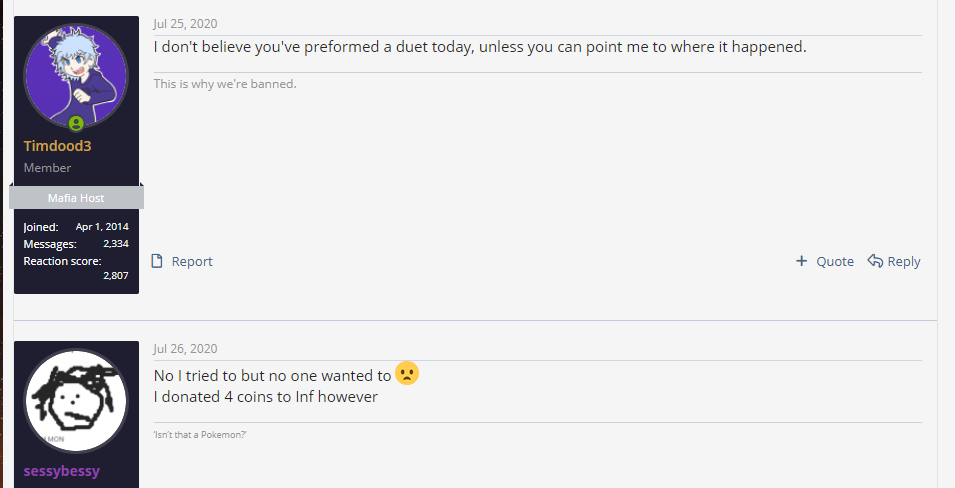Click the frowning face emoji
This screenshot has width=955, height=488.
406,374
